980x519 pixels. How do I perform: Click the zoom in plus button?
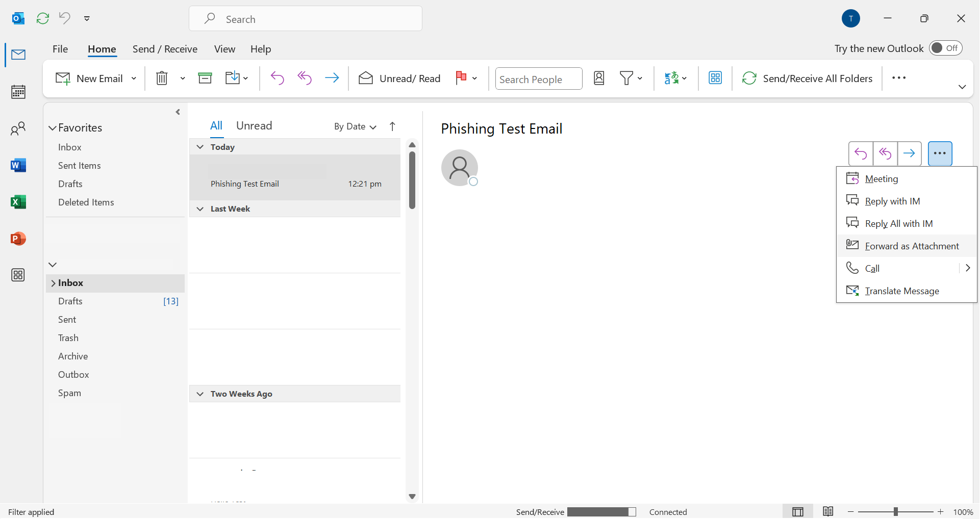click(x=940, y=512)
